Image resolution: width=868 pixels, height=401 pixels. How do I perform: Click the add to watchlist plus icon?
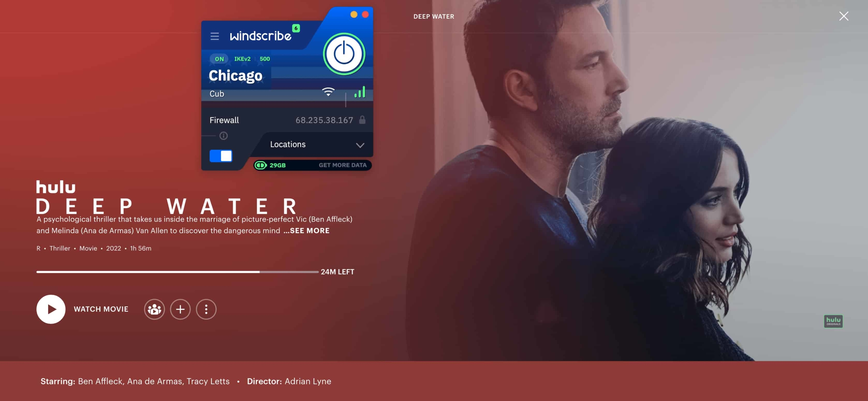[180, 309]
